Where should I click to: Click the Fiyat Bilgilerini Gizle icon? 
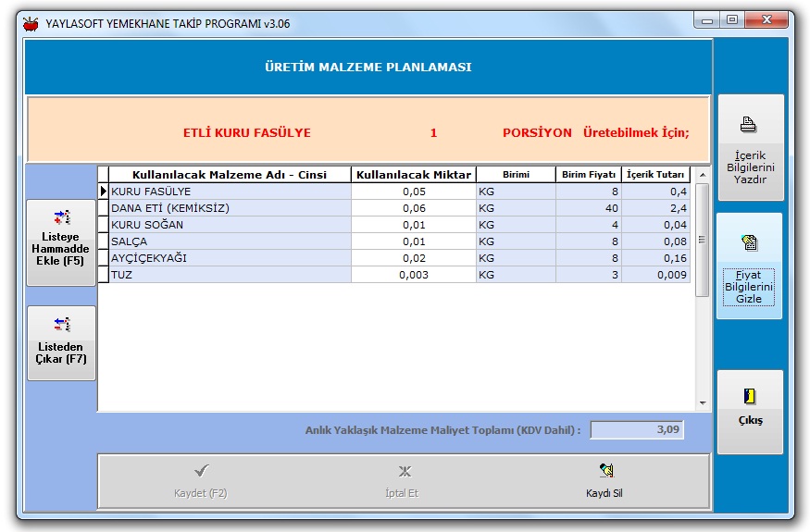(x=749, y=242)
